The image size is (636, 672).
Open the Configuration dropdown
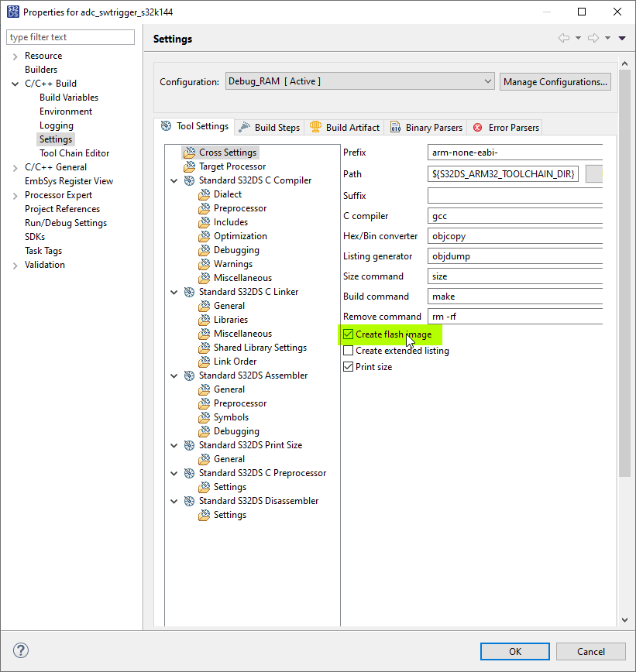point(359,81)
